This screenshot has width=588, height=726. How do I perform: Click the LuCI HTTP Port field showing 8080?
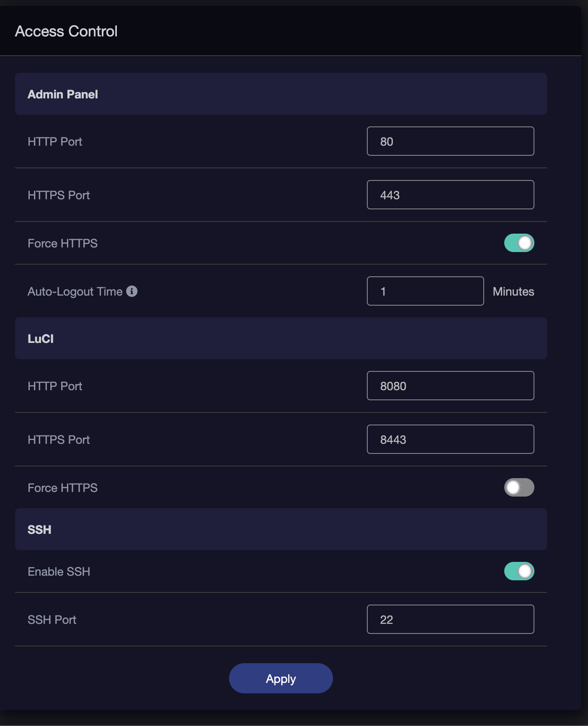[450, 386]
